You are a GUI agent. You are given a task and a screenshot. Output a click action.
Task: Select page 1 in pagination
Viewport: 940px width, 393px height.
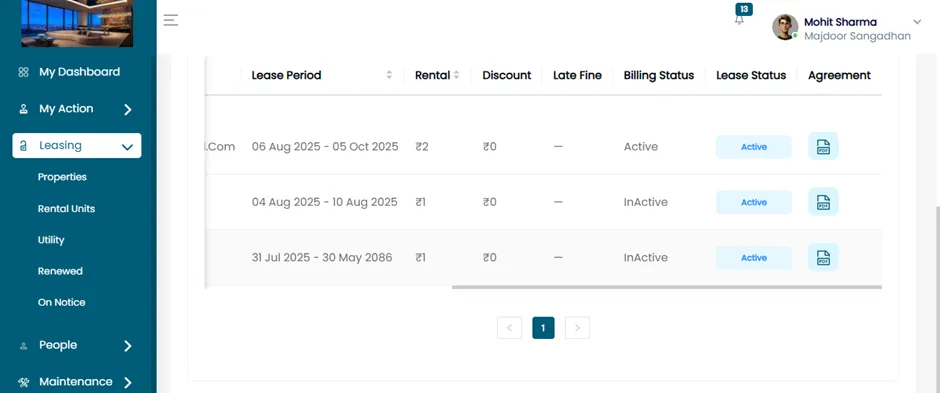(x=543, y=328)
